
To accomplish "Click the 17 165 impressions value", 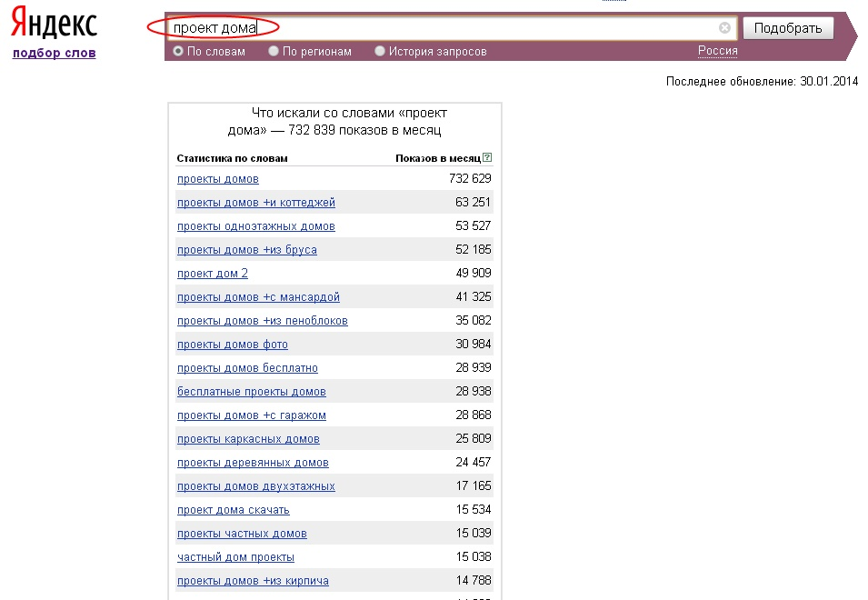I will pos(474,486).
